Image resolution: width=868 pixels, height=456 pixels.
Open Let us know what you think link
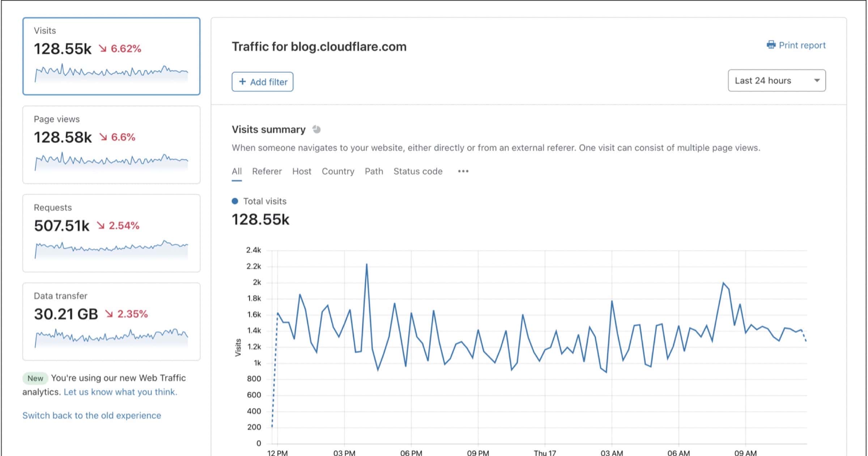(x=120, y=392)
